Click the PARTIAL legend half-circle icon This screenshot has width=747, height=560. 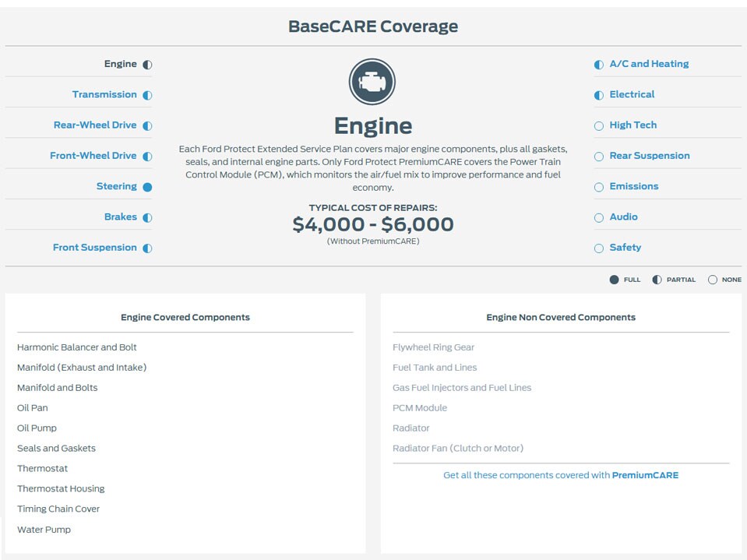(657, 280)
